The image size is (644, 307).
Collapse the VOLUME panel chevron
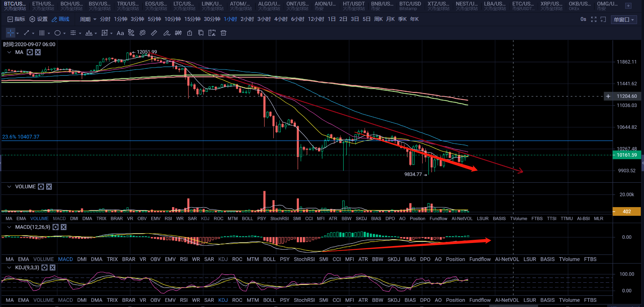9,187
